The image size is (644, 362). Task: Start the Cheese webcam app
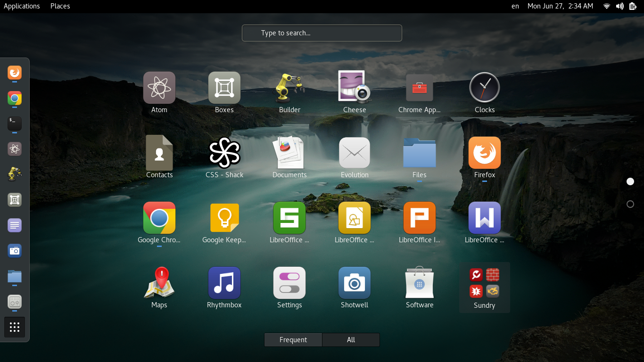tap(355, 88)
